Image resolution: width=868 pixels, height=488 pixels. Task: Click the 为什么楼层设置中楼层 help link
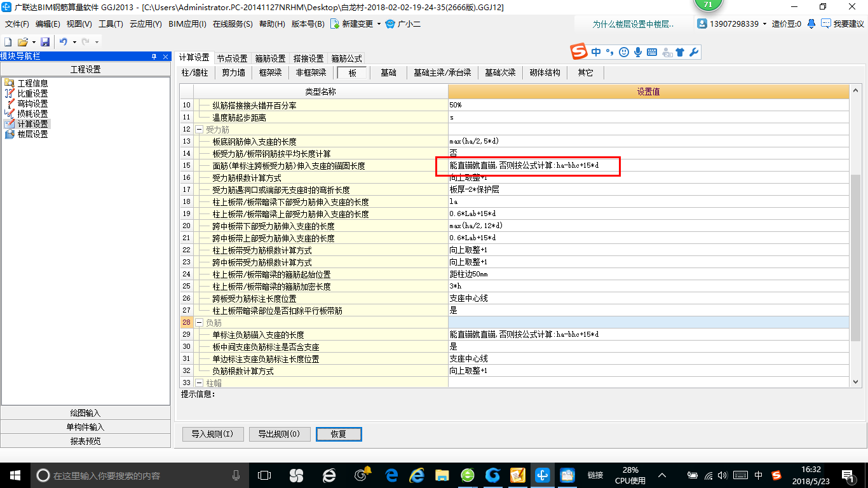632,24
